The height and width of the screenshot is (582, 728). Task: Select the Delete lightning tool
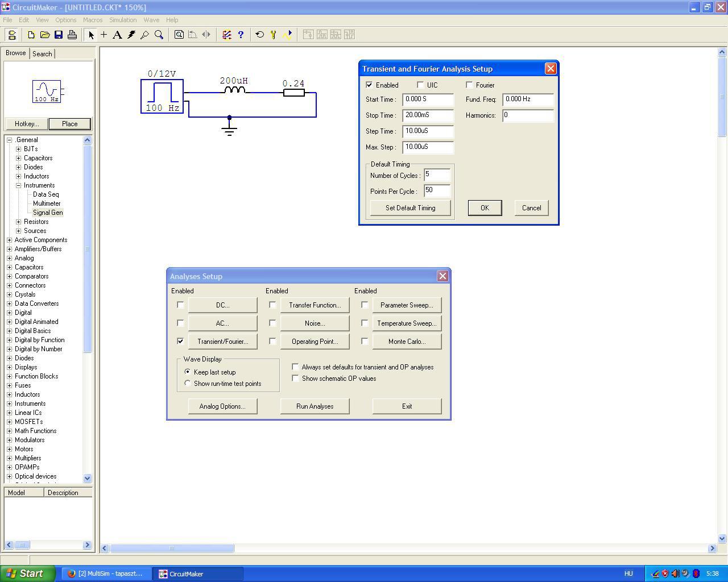pyautogui.click(x=131, y=35)
